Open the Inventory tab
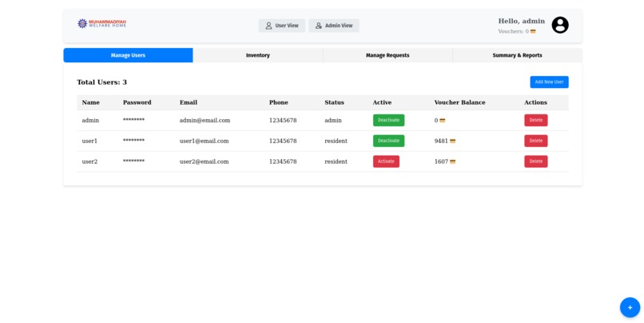This screenshot has height=323, width=644. point(258,55)
